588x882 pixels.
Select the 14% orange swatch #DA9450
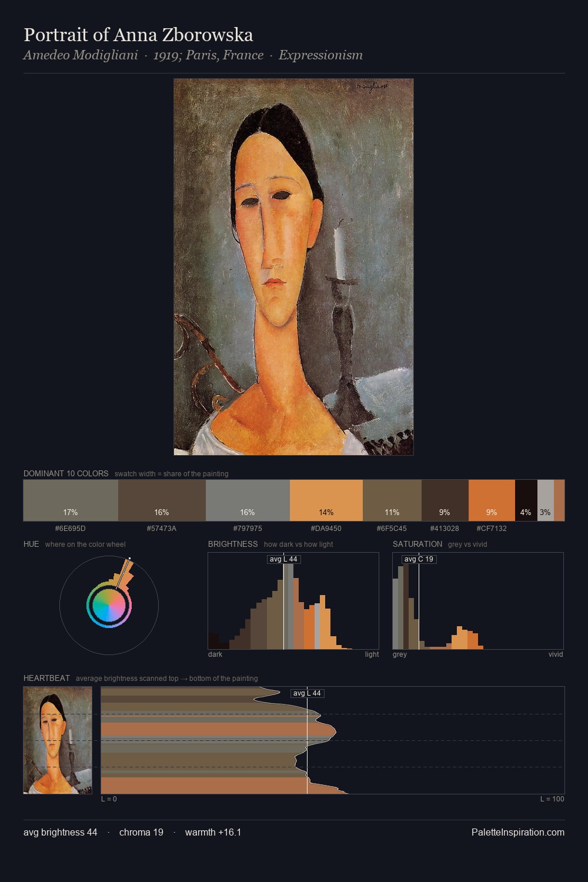[326, 500]
